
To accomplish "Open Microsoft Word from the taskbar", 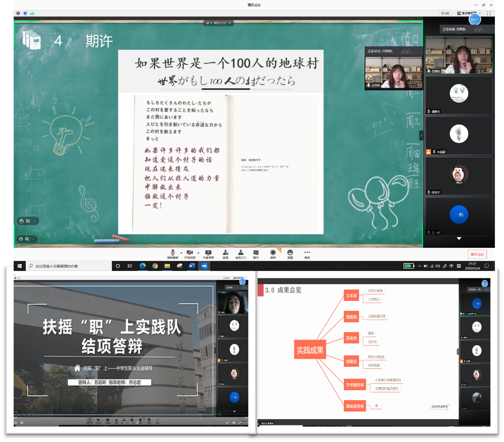I will tap(192, 266).
